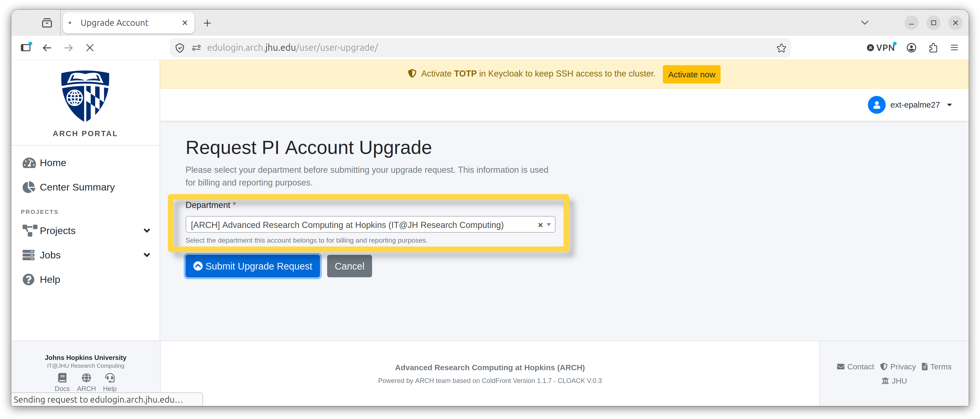Close the Upgrade Account tab

(x=185, y=23)
